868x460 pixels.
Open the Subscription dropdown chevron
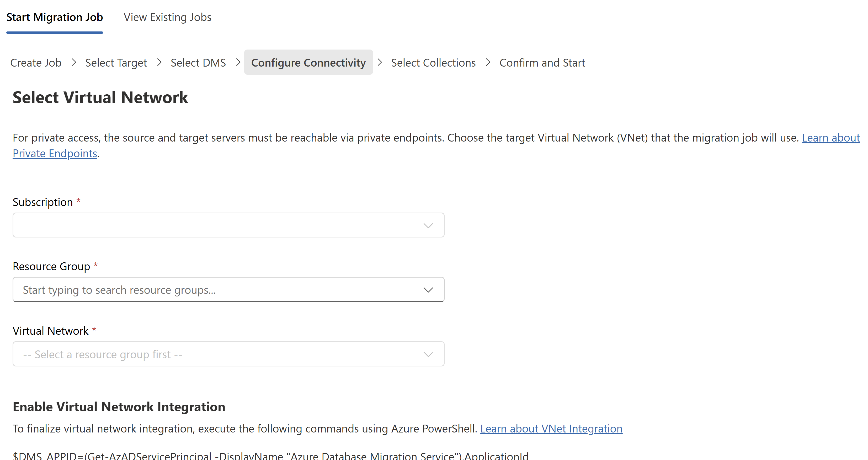(428, 225)
